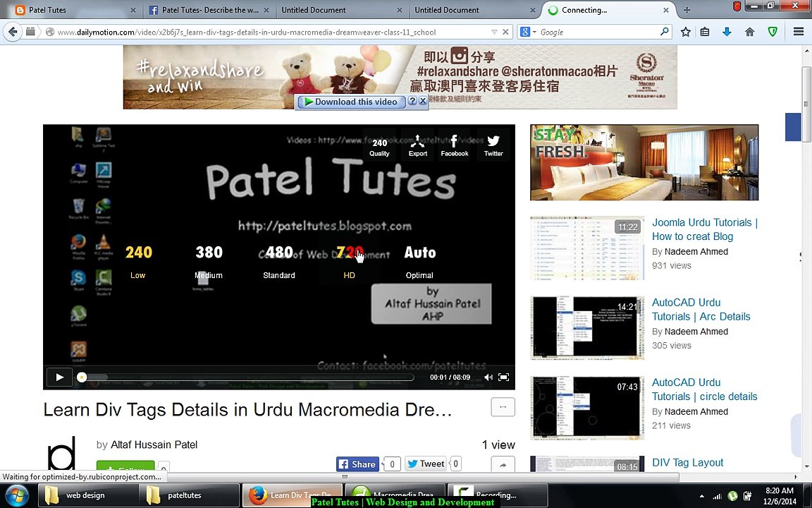
Task: Open a new browser tab
Action: click(x=687, y=10)
